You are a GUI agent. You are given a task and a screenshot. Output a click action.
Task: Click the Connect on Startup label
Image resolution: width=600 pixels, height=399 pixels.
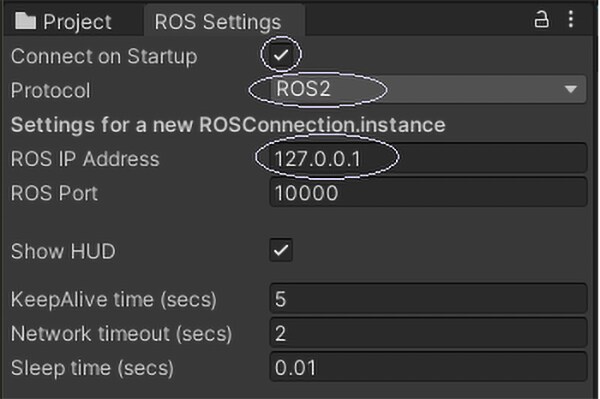[x=104, y=57]
